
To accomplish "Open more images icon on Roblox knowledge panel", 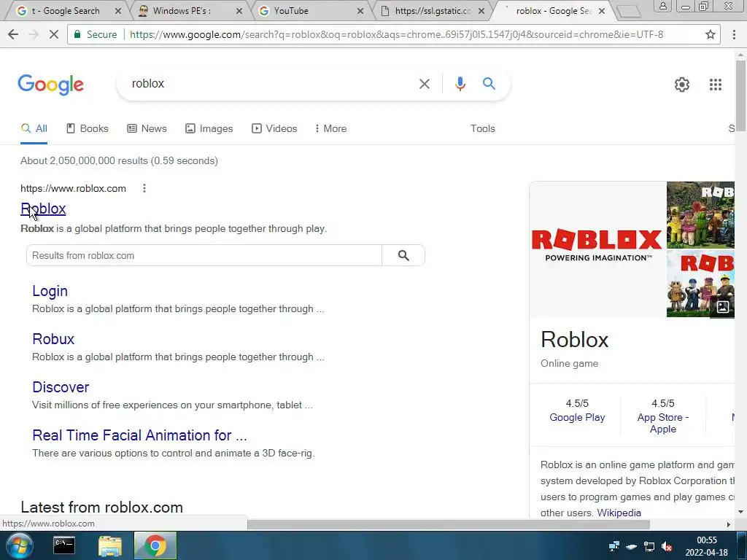I will click(x=723, y=307).
